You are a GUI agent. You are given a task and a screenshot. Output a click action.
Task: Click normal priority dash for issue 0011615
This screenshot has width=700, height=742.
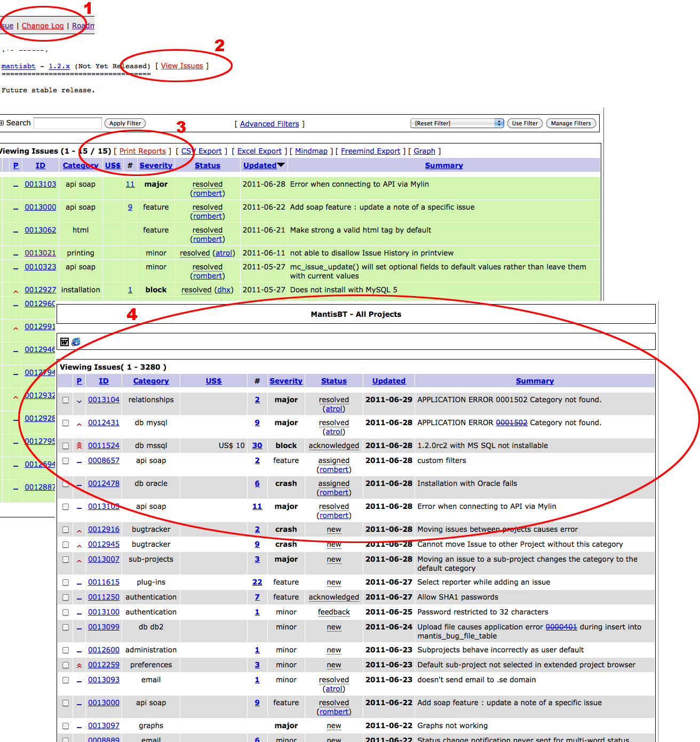(x=79, y=584)
